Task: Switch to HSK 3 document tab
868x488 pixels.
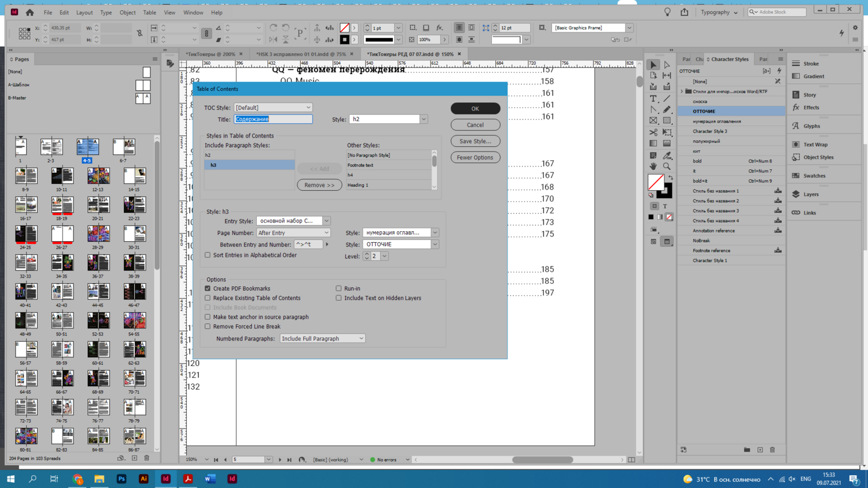Action: (x=301, y=54)
